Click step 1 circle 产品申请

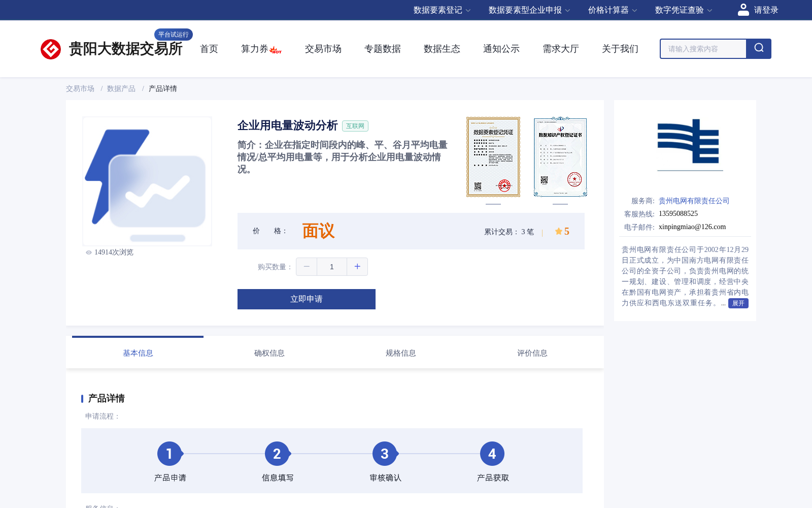tap(170, 454)
